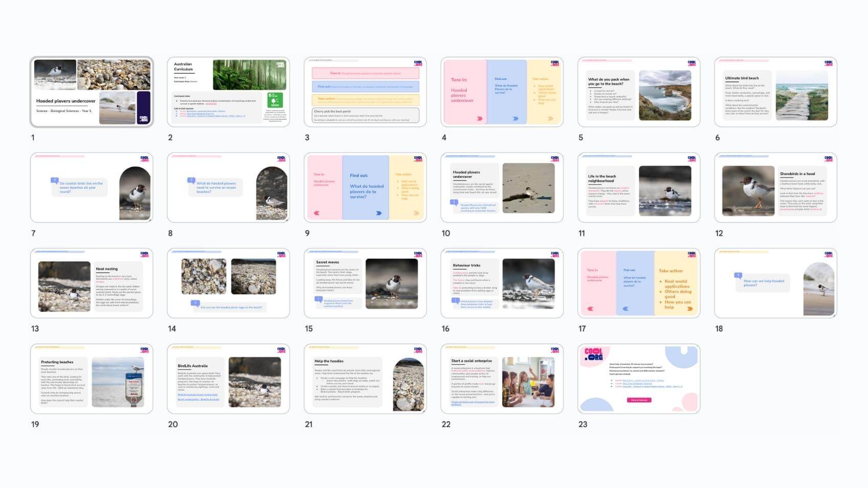Click the blue speech icon on slide 14
This screenshot has width=868, height=488.
(195, 303)
